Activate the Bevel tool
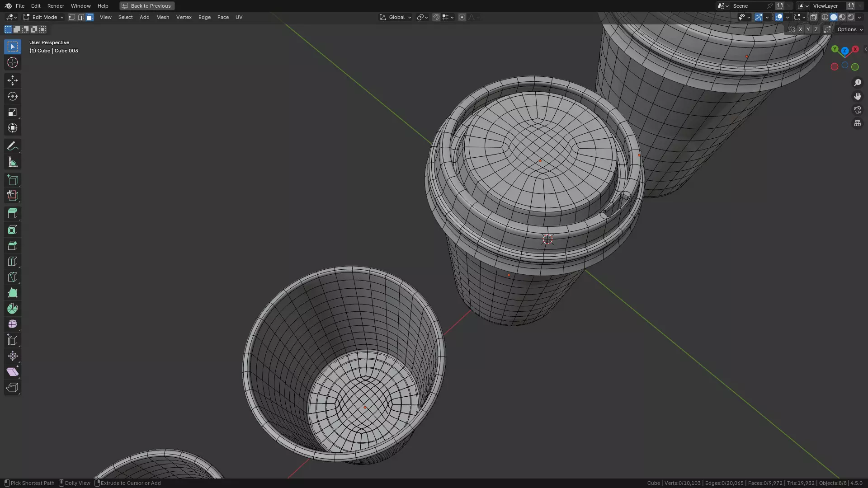 (13, 245)
